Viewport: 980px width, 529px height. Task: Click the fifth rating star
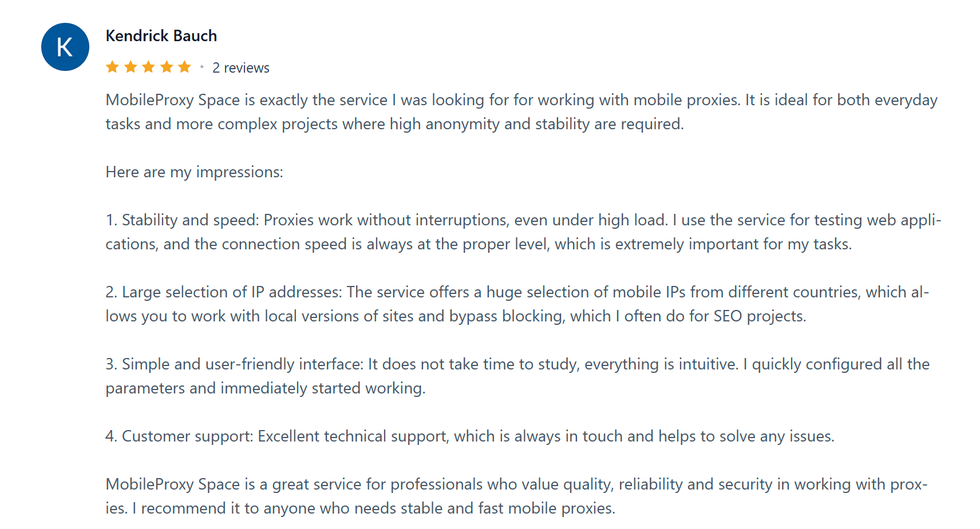tap(184, 67)
